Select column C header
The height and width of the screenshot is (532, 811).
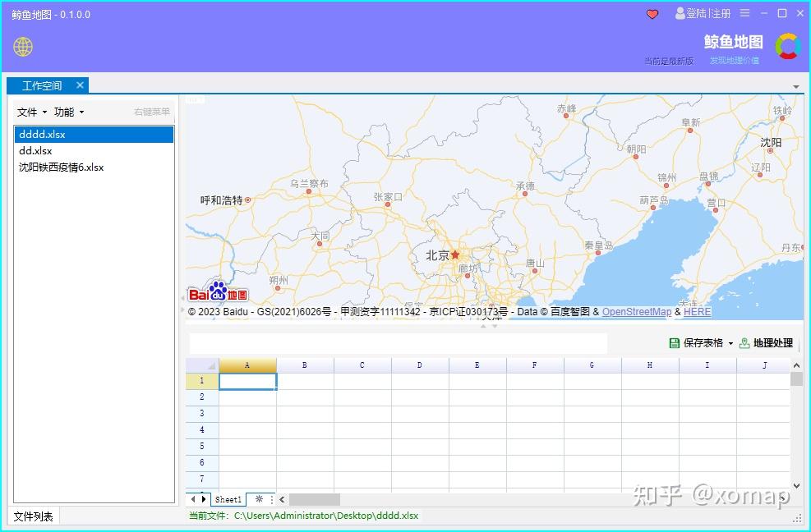(362, 365)
